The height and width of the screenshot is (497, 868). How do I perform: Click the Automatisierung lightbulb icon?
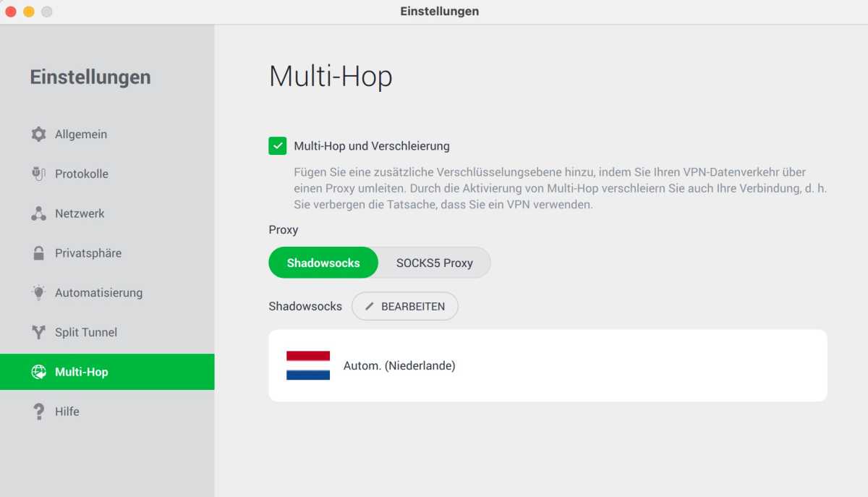[x=38, y=293]
